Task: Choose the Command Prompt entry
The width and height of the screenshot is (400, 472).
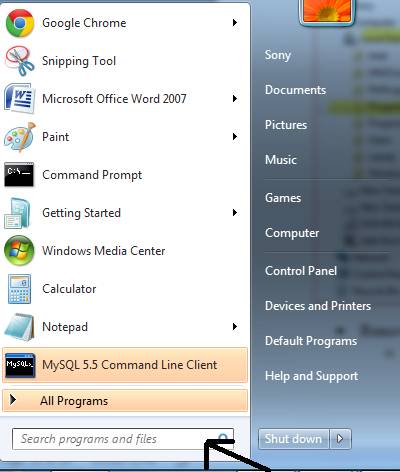Action: [125, 175]
